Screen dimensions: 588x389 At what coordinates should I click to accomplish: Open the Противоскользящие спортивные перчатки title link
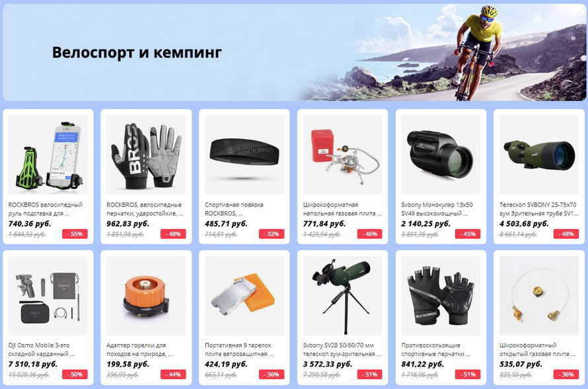[436, 349]
